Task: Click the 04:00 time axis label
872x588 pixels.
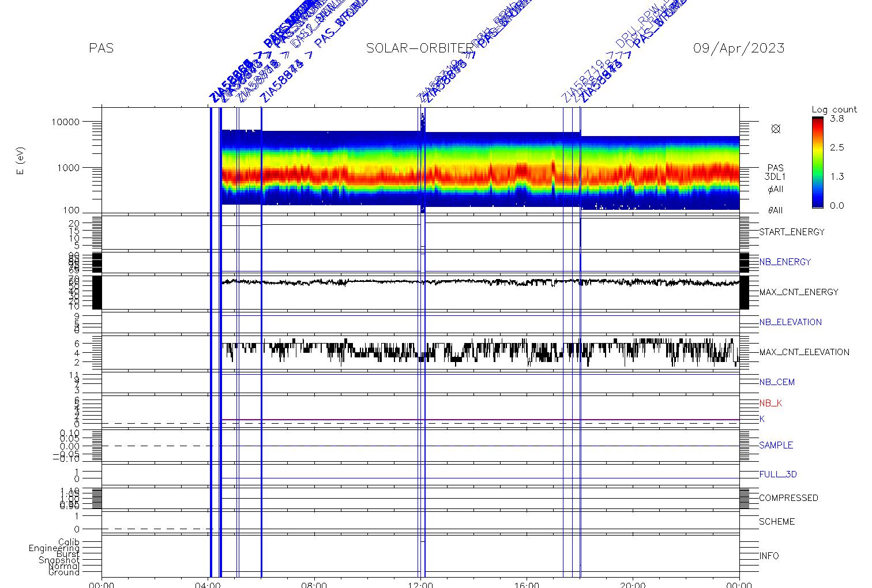Action: (x=208, y=585)
